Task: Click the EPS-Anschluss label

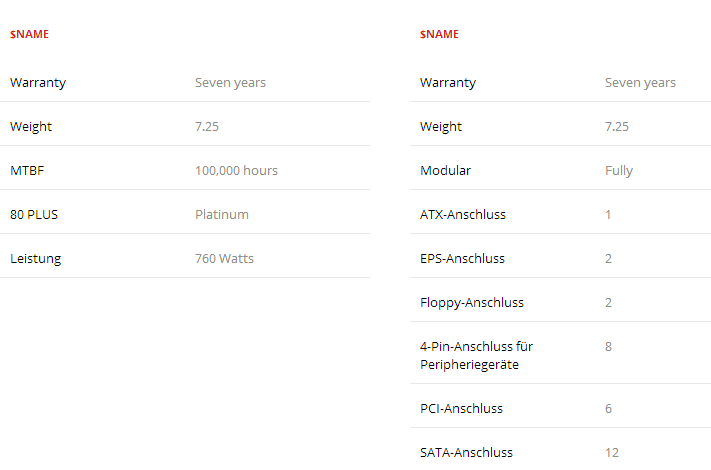Action: (462, 259)
